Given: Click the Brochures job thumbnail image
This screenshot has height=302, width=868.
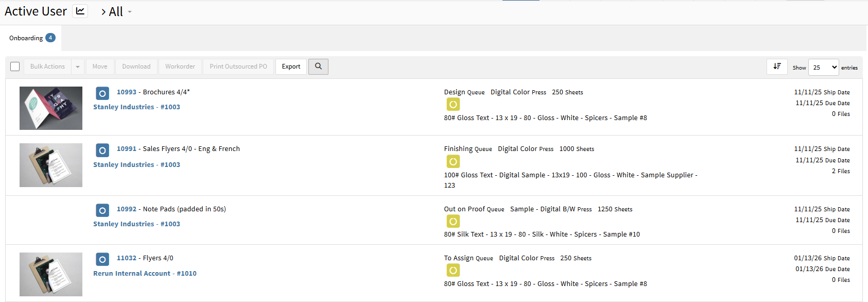Looking at the screenshot, I should (51, 108).
